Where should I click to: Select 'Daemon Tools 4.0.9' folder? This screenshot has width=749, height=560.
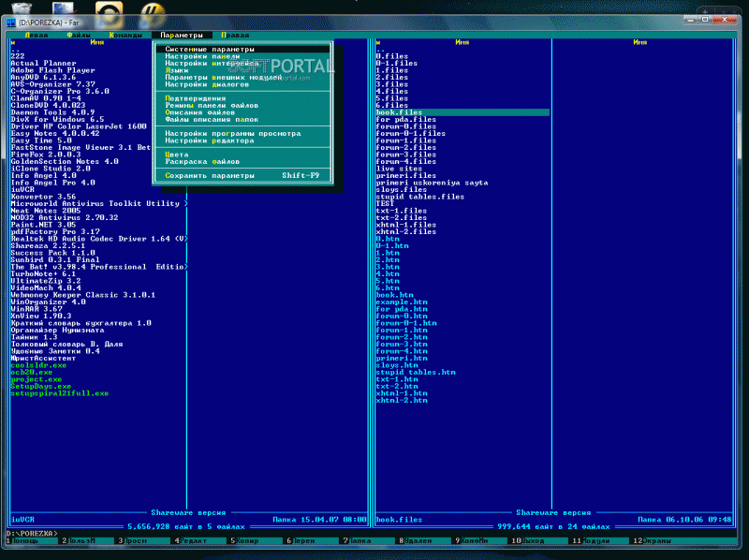(52, 112)
